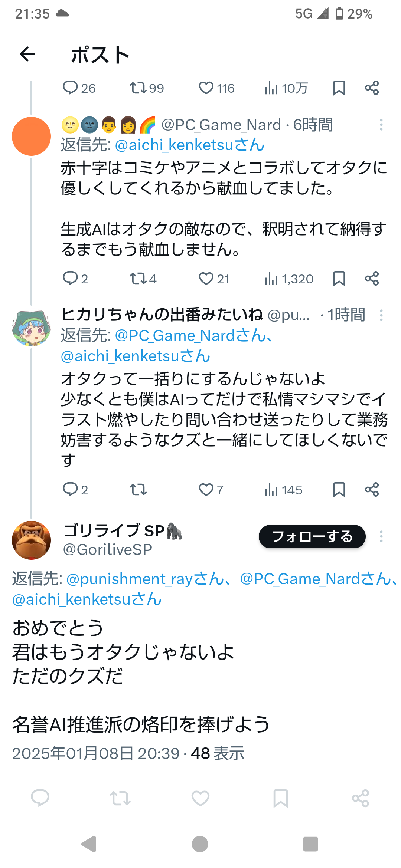The image size is (401, 868).
Task: Repost the ゴリライブSP post at the bottom
Action: [120, 798]
